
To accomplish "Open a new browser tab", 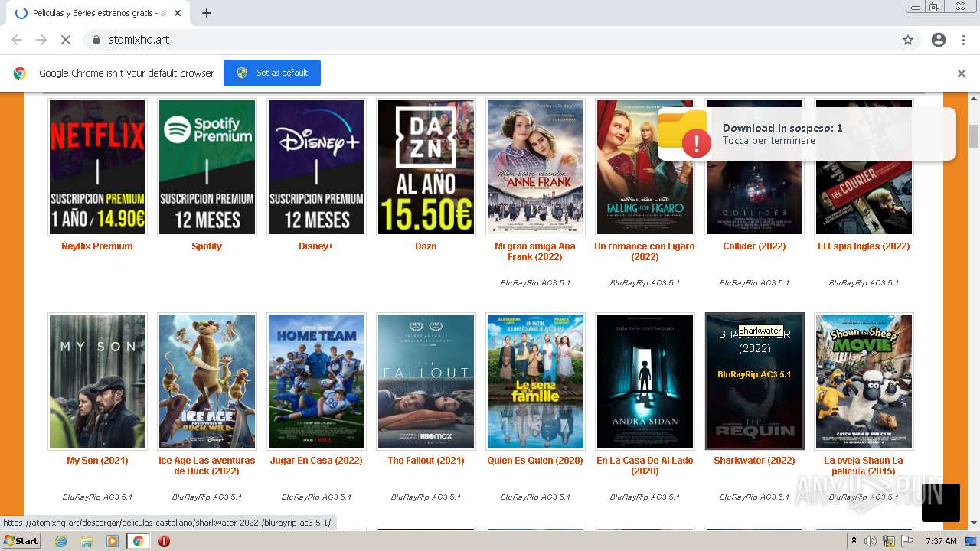I will point(207,13).
